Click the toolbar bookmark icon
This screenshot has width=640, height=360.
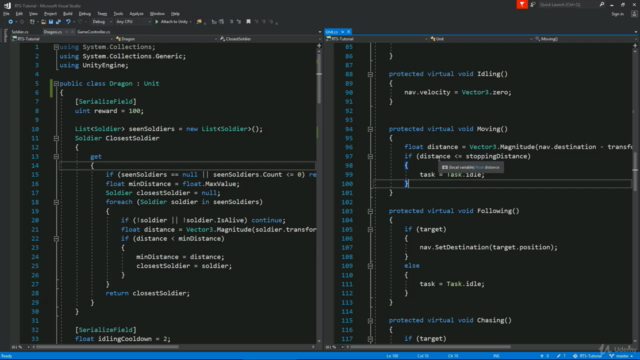click(248, 22)
